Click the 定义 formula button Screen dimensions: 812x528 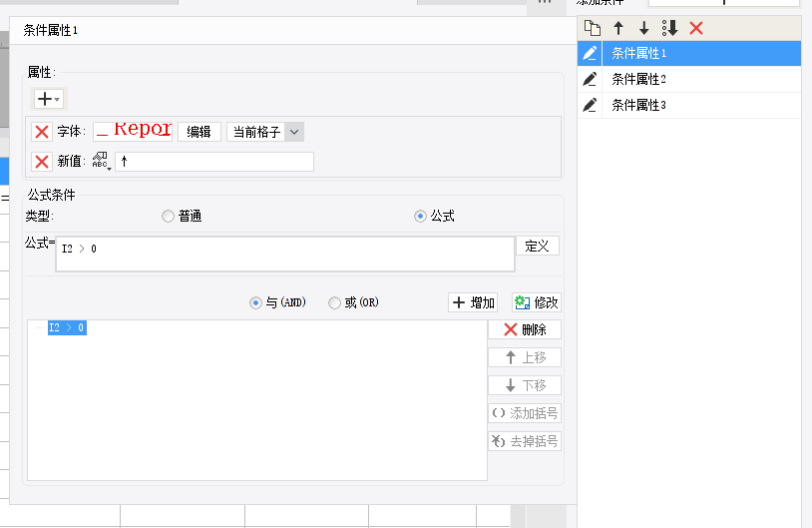tap(538, 246)
